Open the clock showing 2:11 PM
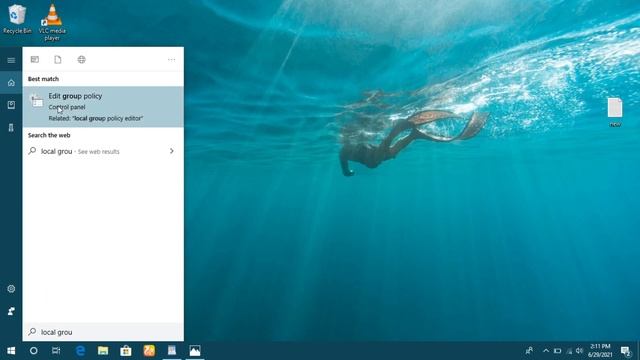Image resolution: width=640 pixels, height=360 pixels. click(x=600, y=351)
